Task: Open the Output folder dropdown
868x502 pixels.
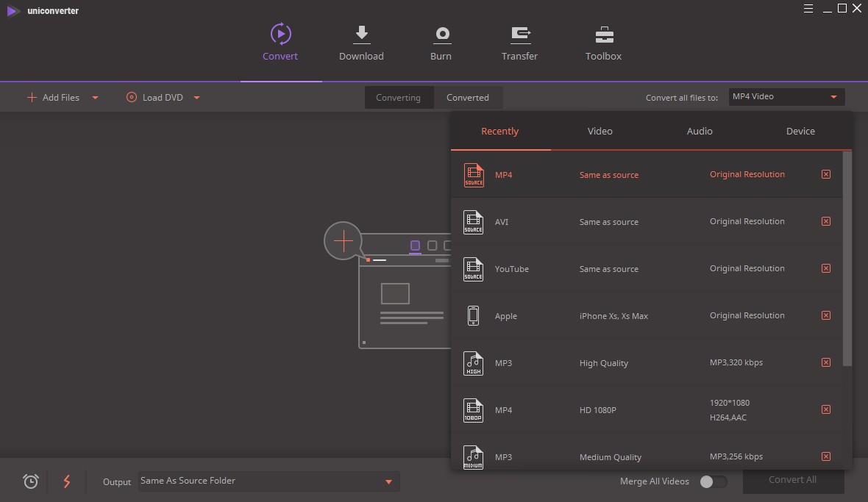Action: tap(388, 481)
